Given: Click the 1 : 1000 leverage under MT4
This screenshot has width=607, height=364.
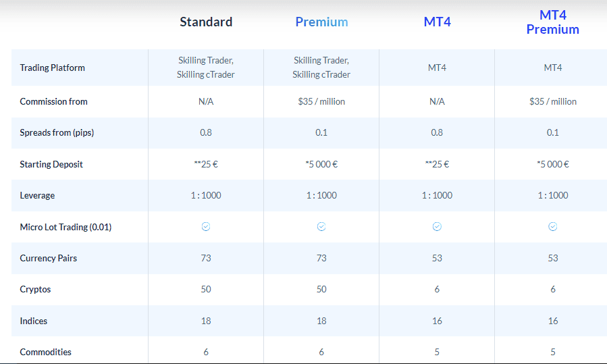Looking at the screenshot, I should pyautogui.click(x=437, y=195).
